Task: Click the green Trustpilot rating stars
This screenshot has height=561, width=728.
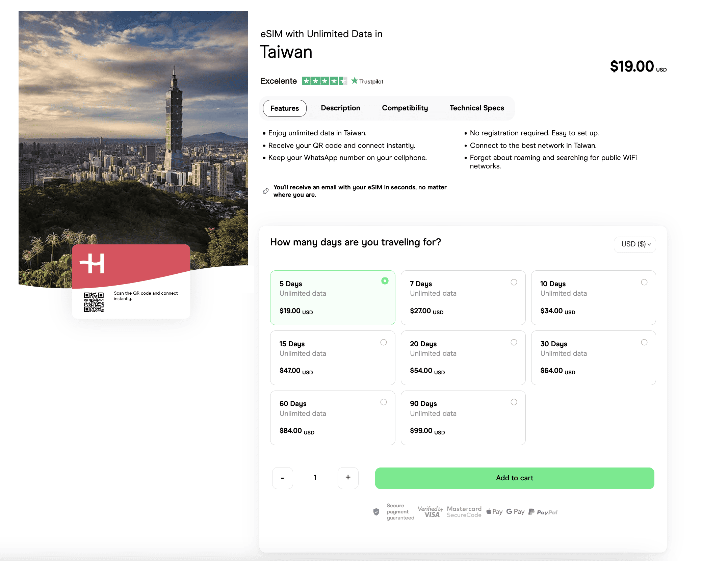Action: click(324, 81)
